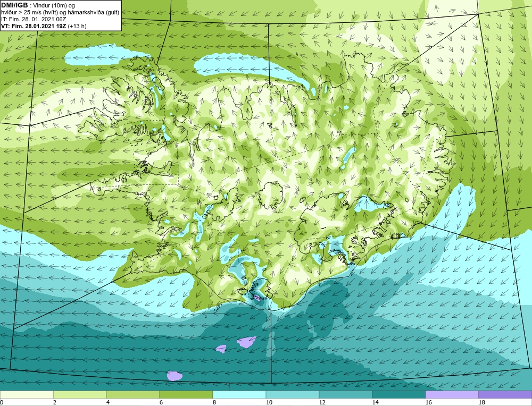Click the legend label '8'
Viewport: 532px width, 406px height.
(214, 402)
